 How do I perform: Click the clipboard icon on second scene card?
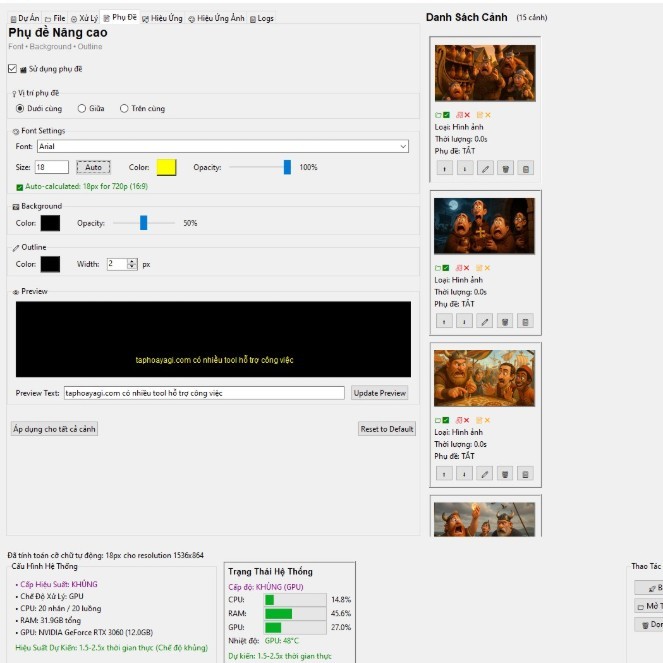tap(526, 321)
